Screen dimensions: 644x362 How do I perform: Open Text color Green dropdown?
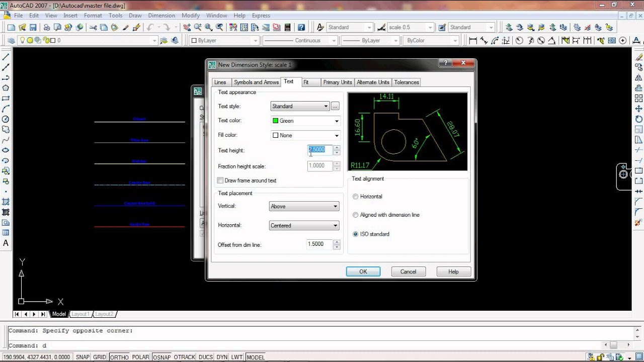305,121
